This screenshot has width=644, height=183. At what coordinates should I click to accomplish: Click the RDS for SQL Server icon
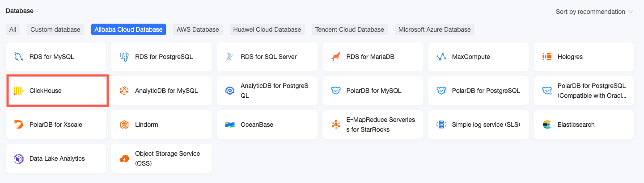click(230, 57)
